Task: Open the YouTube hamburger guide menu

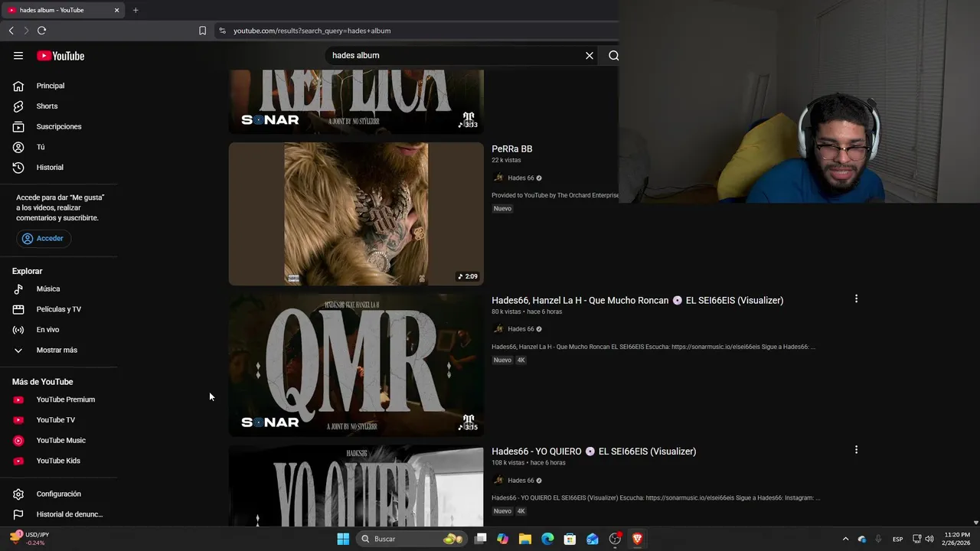Action: pyautogui.click(x=18, y=56)
